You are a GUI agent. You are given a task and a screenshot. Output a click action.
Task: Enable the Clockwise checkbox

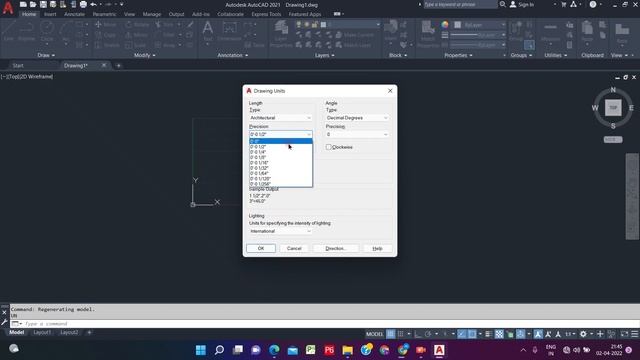[x=329, y=147]
